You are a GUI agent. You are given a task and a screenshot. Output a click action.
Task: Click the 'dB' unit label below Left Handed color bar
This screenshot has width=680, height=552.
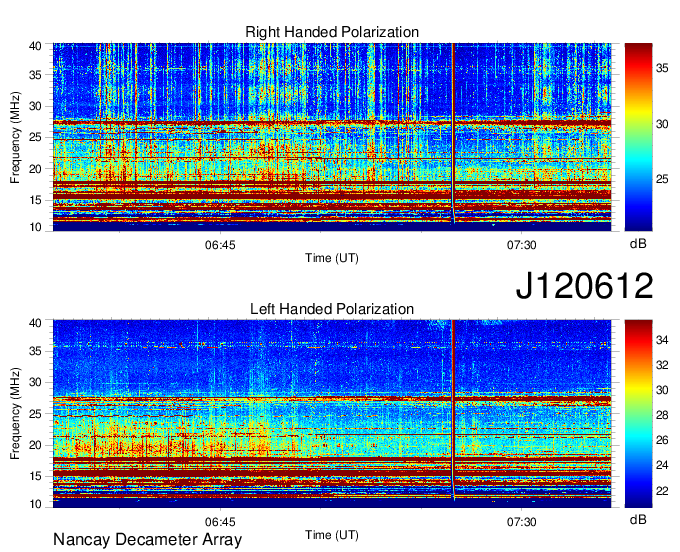[638, 519]
